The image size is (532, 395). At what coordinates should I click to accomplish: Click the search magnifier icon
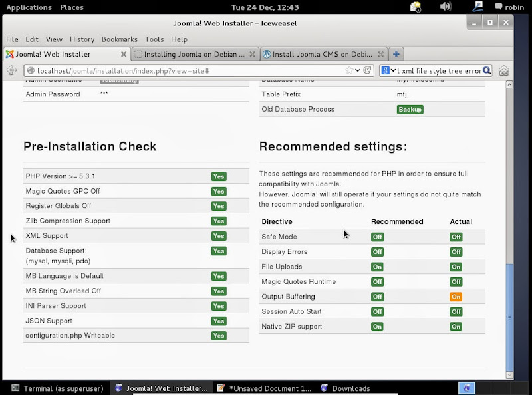[487, 70]
